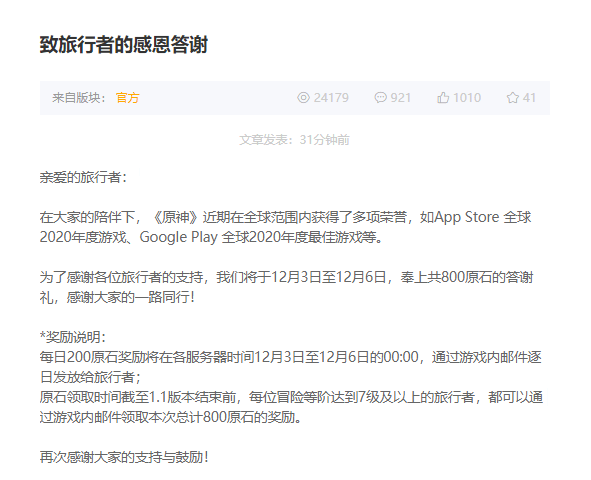
Task: Click the like count 1010
Action: coord(467,98)
